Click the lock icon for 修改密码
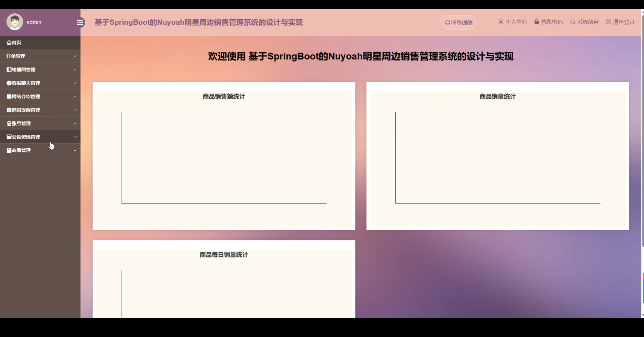This screenshot has width=644, height=337. click(x=537, y=22)
